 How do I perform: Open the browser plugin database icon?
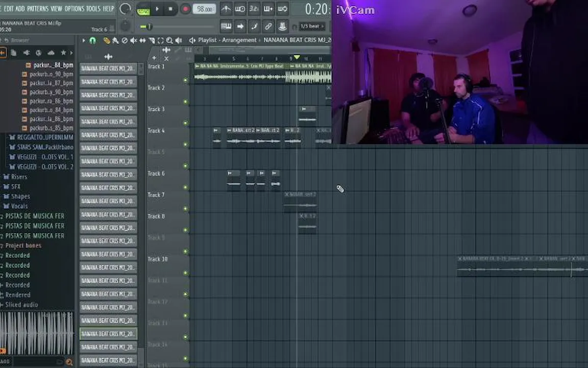pyautogui.click(x=26, y=53)
